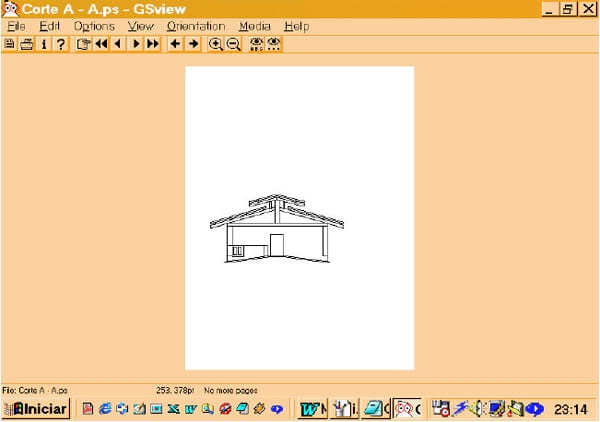Click the house drawing on the page

(x=277, y=228)
